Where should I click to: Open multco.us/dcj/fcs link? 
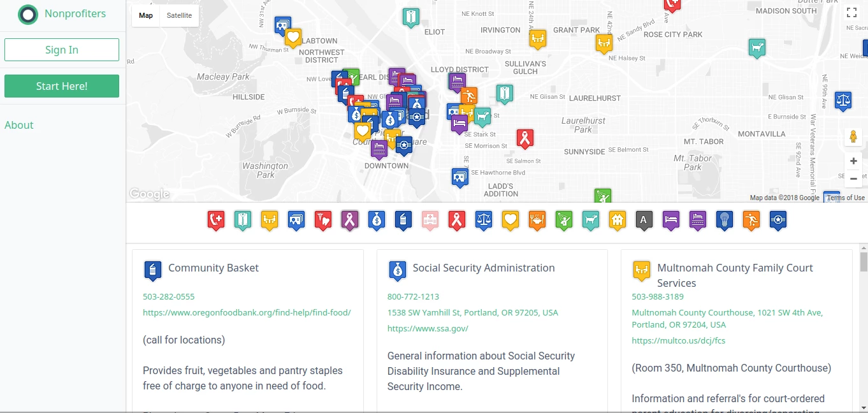678,340
